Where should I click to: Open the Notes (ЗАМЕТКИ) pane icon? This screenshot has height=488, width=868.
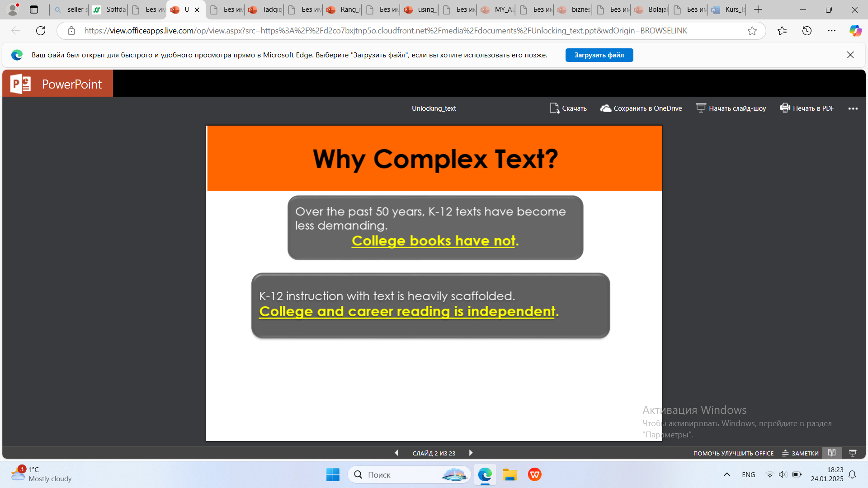coord(800,453)
